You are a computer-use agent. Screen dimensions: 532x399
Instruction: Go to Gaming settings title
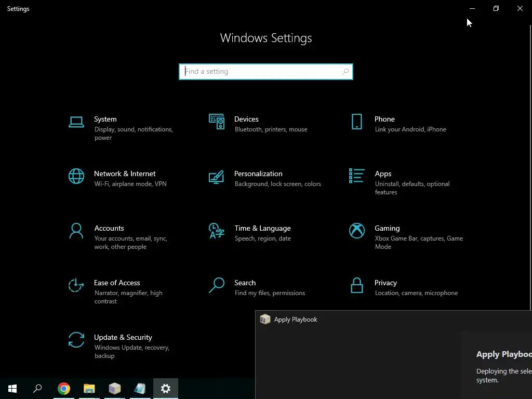[x=387, y=229]
